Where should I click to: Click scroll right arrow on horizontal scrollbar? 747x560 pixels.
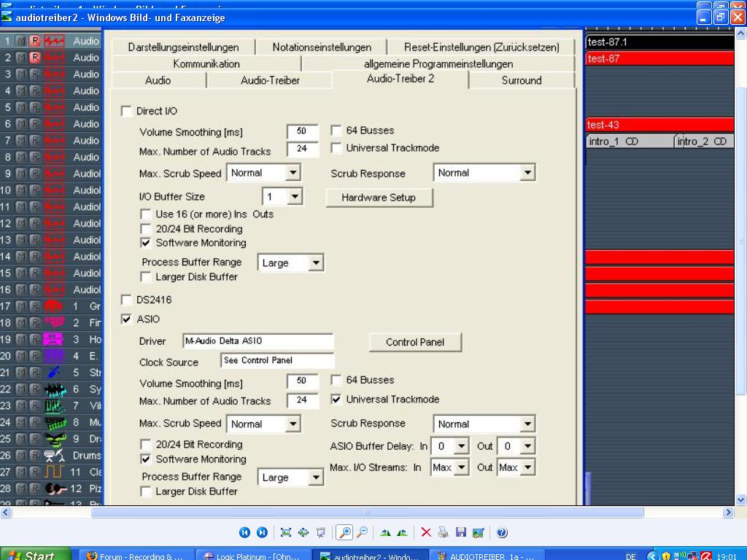pos(728,513)
